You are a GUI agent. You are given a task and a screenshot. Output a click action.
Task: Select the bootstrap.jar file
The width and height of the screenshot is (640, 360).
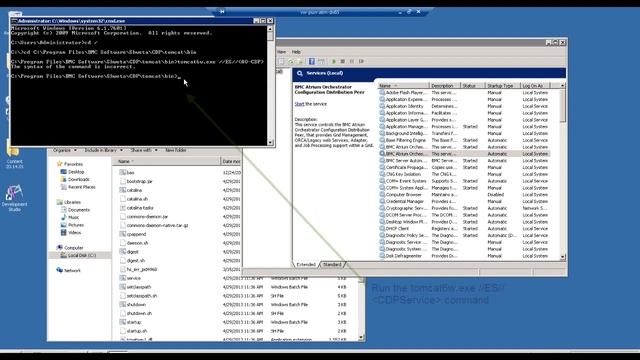(136, 181)
